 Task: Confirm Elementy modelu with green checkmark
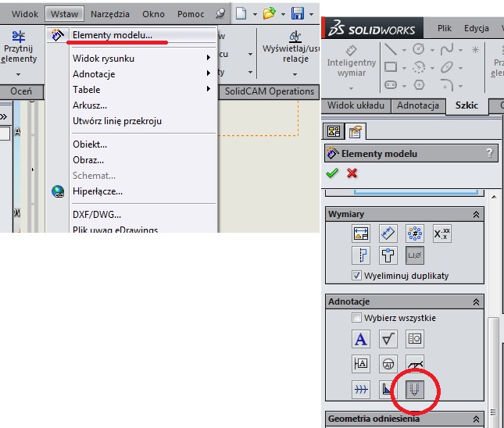[332, 173]
